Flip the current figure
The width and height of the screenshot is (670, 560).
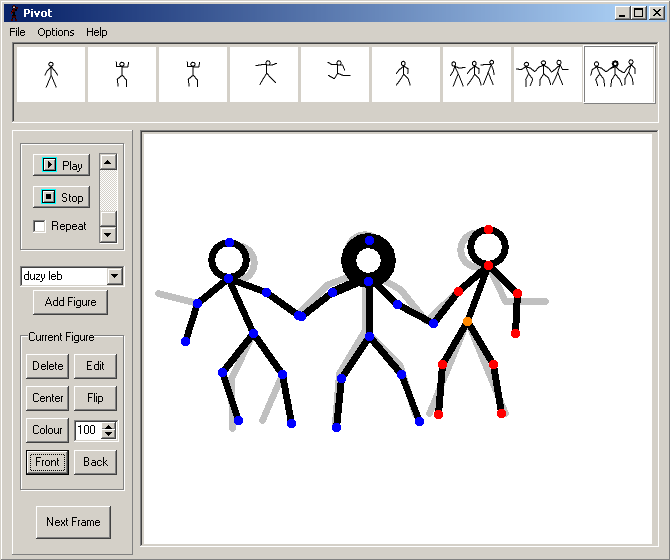(95, 398)
